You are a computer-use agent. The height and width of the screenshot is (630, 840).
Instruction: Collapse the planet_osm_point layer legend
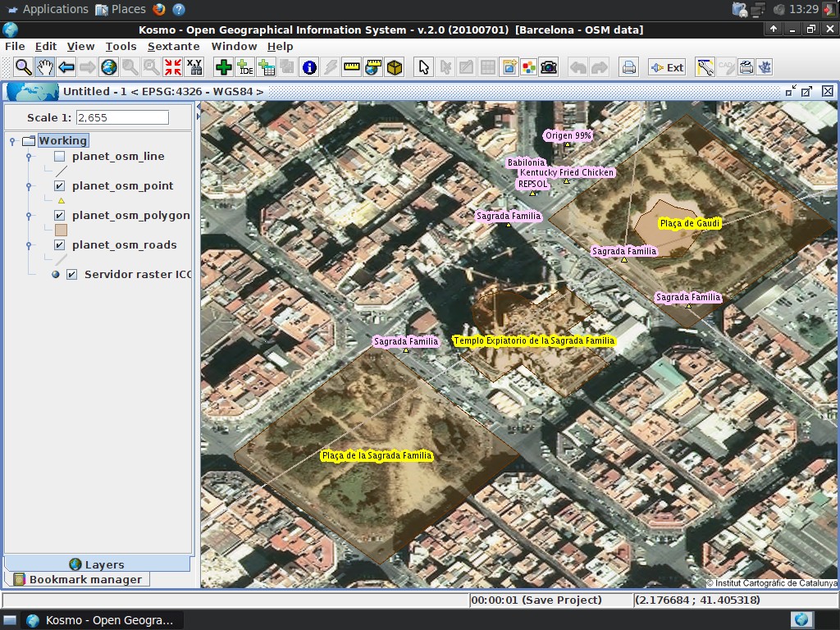pos(29,186)
